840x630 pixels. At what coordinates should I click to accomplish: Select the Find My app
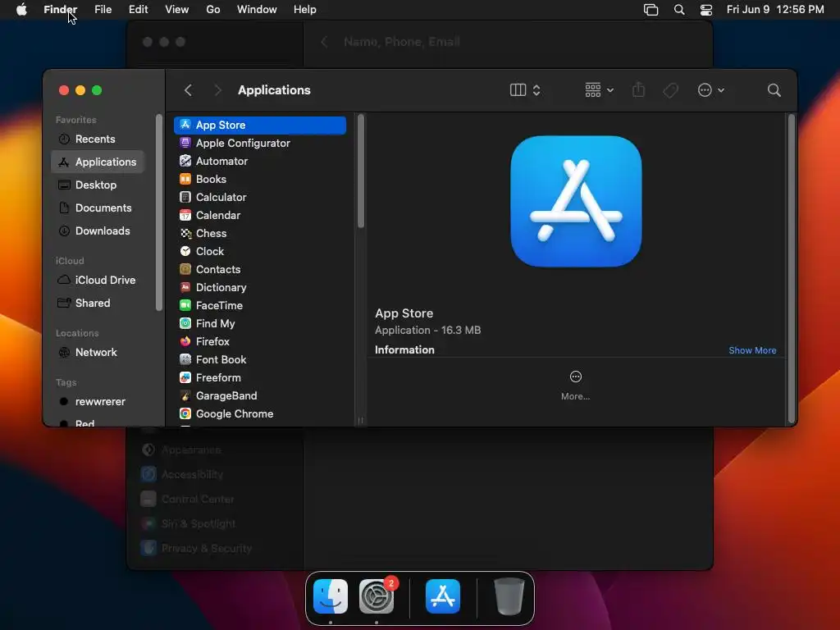[x=260, y=323]
